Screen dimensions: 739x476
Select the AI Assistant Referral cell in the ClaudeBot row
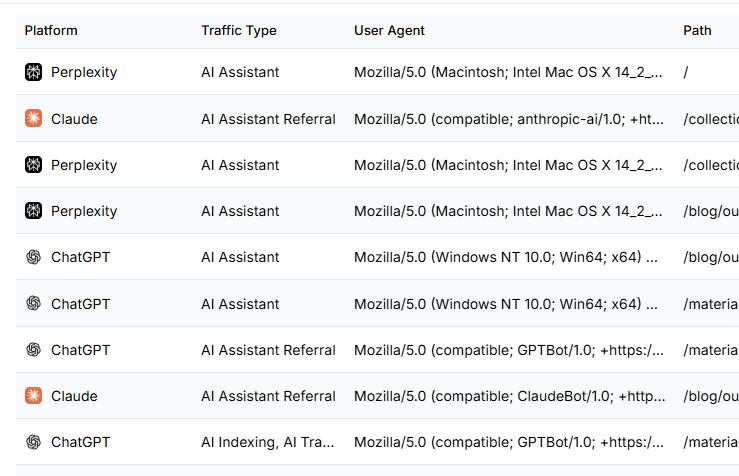pyautogui.click(x=268, y=396)
